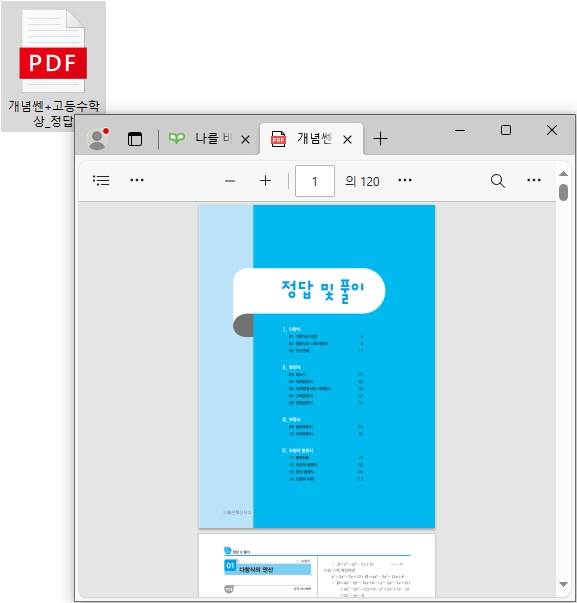
Task: Toggle the PDF table of contents
Action: pos(101,180)
